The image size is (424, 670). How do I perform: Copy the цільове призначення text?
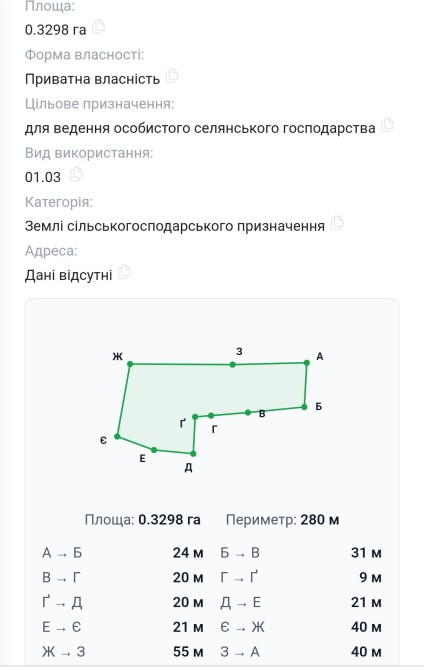point(387,125)
